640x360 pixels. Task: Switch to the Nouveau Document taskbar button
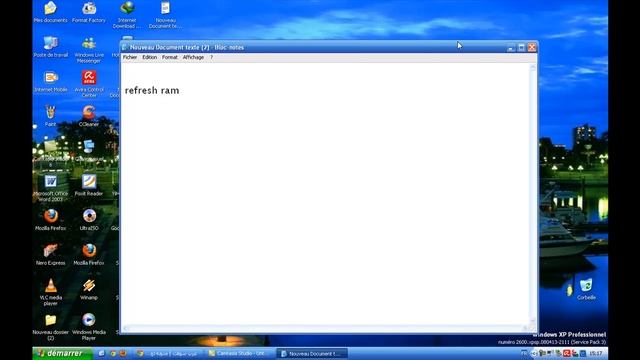(x=313, y=353)
